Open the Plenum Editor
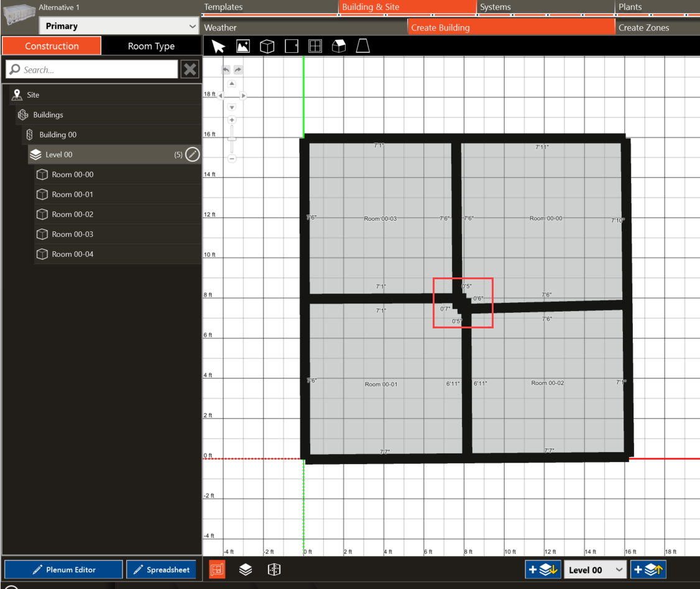This screenshot has height=589, width=700. click(63, 569)
